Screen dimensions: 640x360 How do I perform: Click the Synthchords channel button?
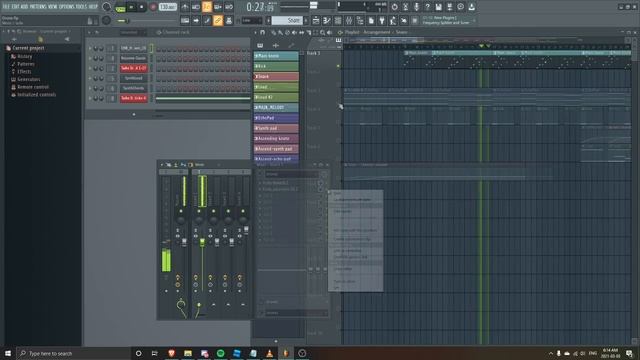(133, 88)
